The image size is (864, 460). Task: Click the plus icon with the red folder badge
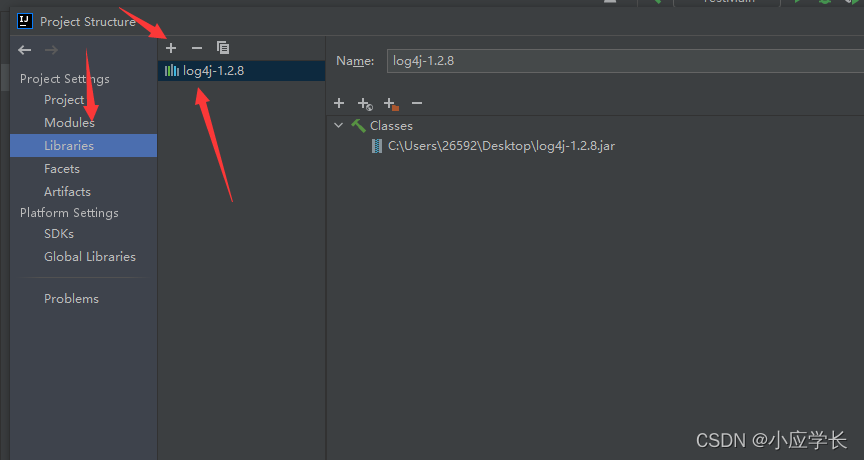click(x=391, y=104)
